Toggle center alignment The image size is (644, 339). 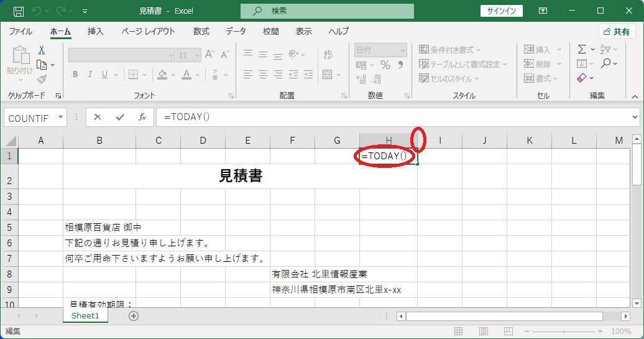[x=263, y=75]
